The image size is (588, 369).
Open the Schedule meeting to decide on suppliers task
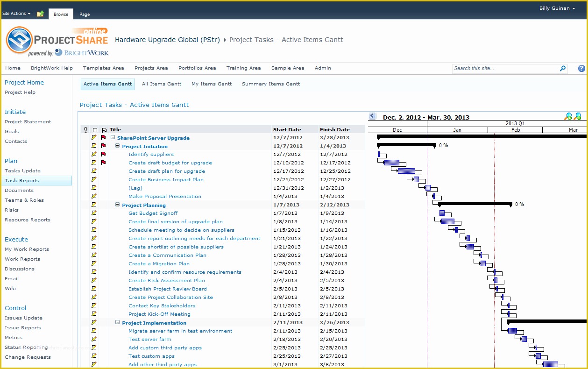(181, 230)
